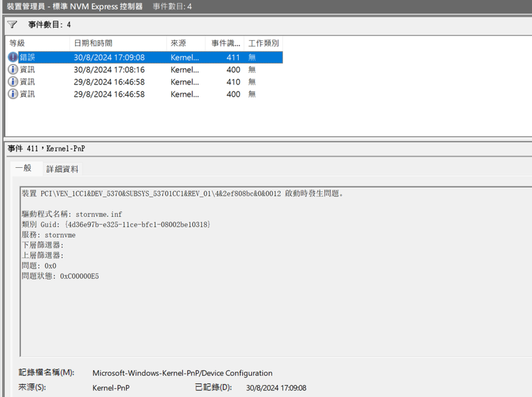Sort by 來源 column header
The width and height of the screenshot is (532, 397).
click(x=186, y=43)
